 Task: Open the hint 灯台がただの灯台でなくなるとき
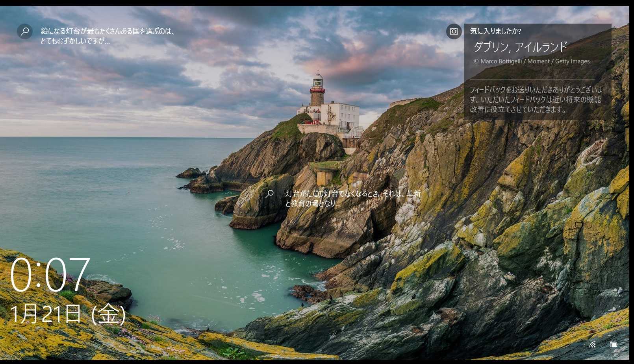[353, 194]
